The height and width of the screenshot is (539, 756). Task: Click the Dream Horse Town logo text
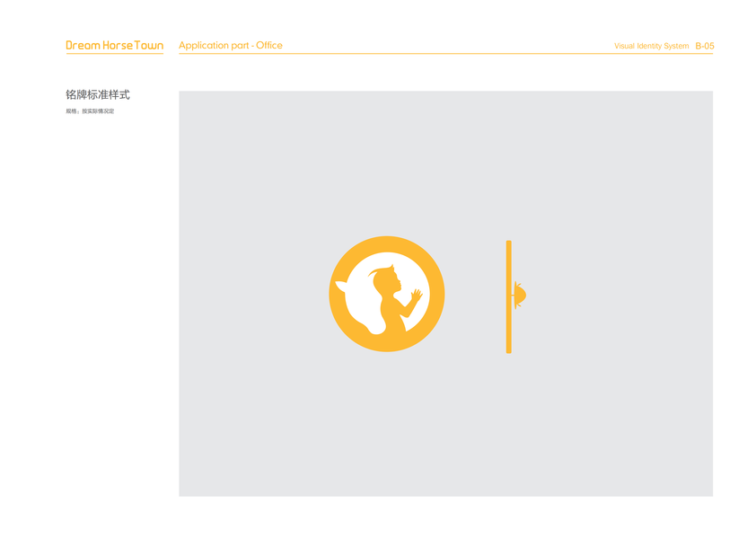[115, 45]
